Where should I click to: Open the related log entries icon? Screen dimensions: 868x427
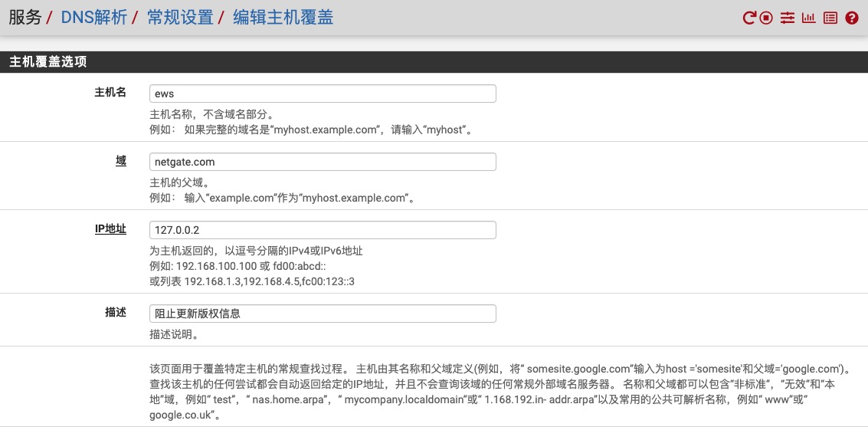830,18
